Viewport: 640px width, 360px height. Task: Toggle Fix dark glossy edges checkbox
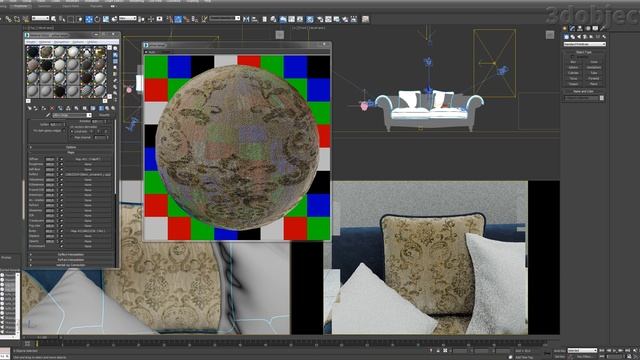(x=64, y=131)
